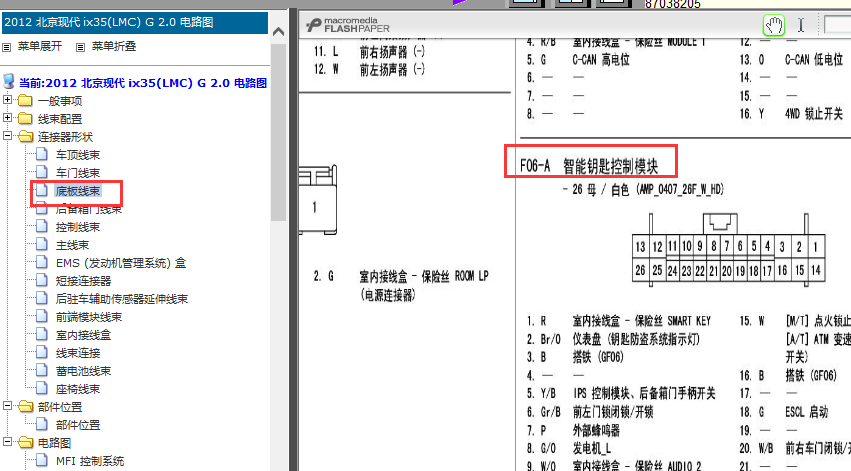Select 底板线束 in the tree
This screenshot has width=851, height=471.
[x=78, y=191]
